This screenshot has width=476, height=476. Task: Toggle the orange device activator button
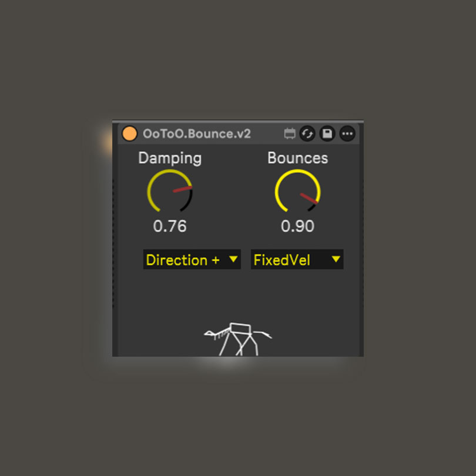[130, 134]
